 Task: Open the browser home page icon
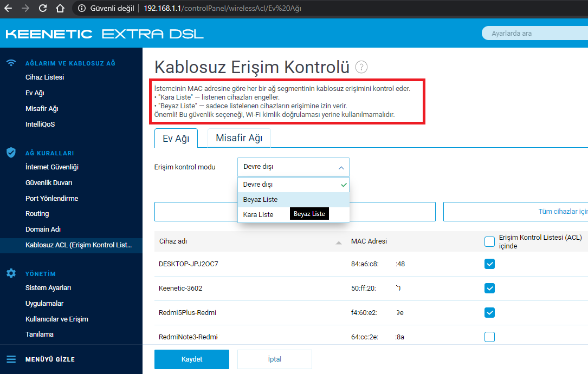click(x=60, y=8)
